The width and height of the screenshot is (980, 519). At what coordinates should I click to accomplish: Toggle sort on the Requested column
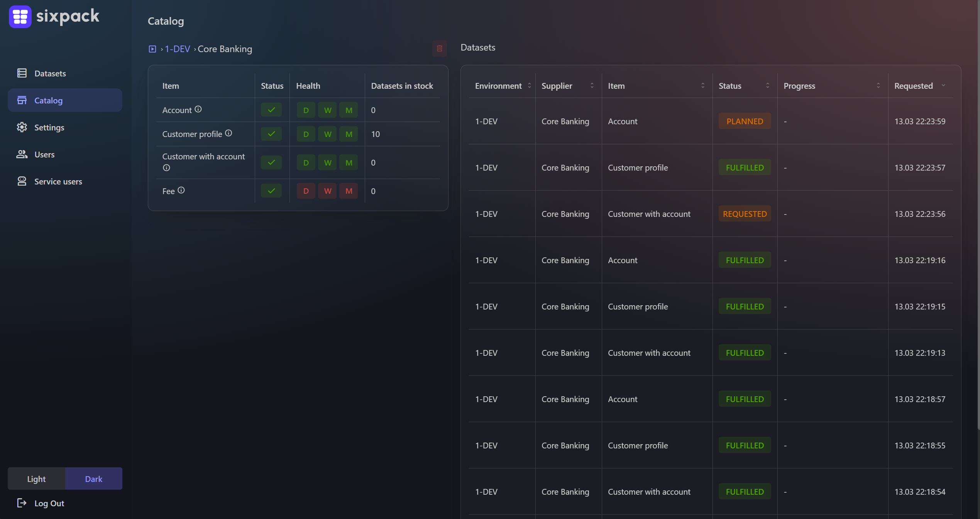pos(943,86)
